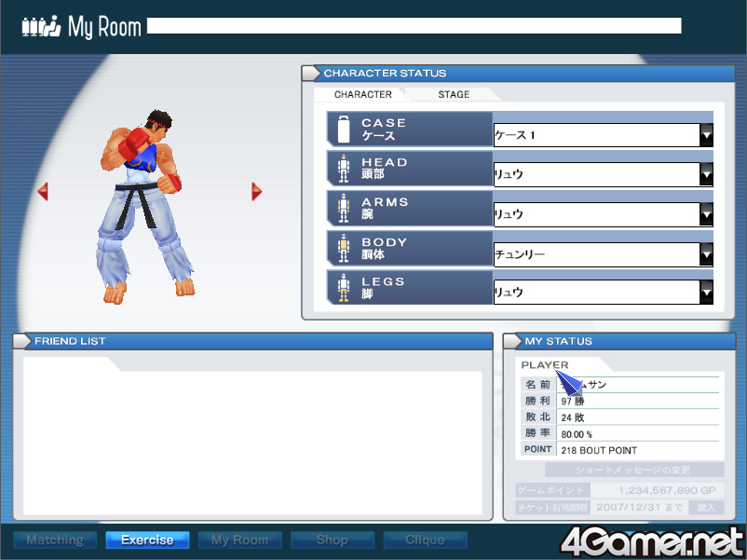
Task: Click the 勝率 win rate label
Action: pyautogui.click(x=537, y=432)
